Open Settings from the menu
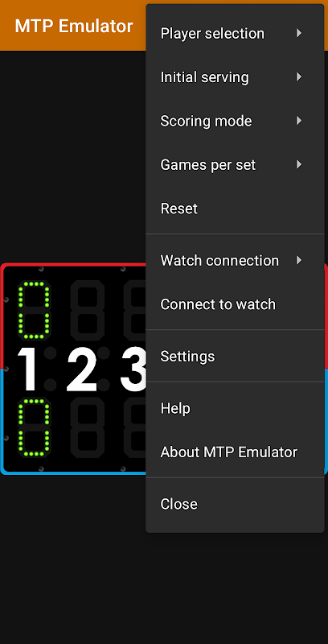 point(235,356)
